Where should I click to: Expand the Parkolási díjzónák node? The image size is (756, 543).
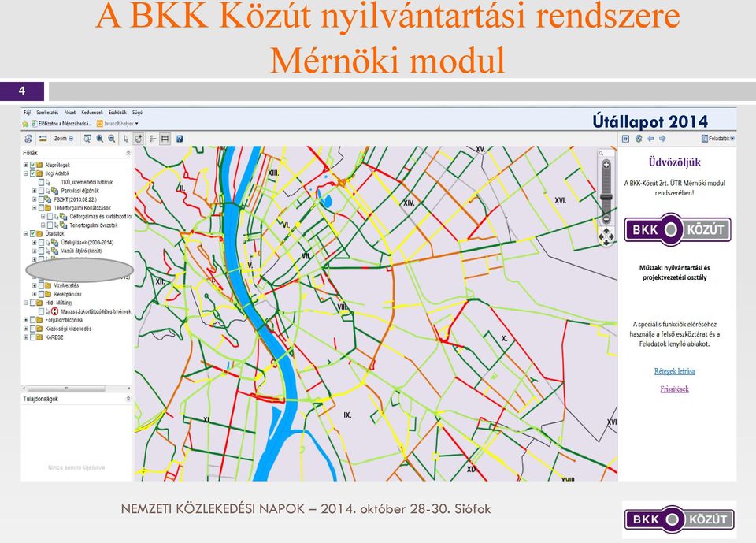pos(34,191)
